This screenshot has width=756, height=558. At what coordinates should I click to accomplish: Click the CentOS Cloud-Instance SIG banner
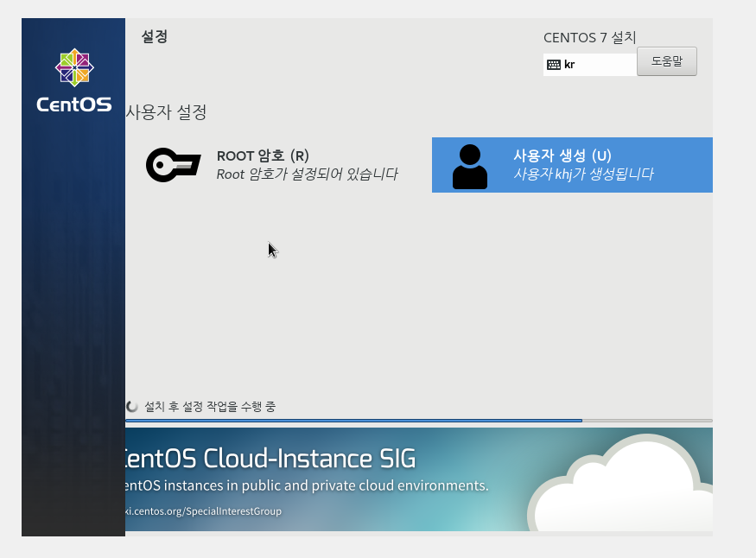419,479
